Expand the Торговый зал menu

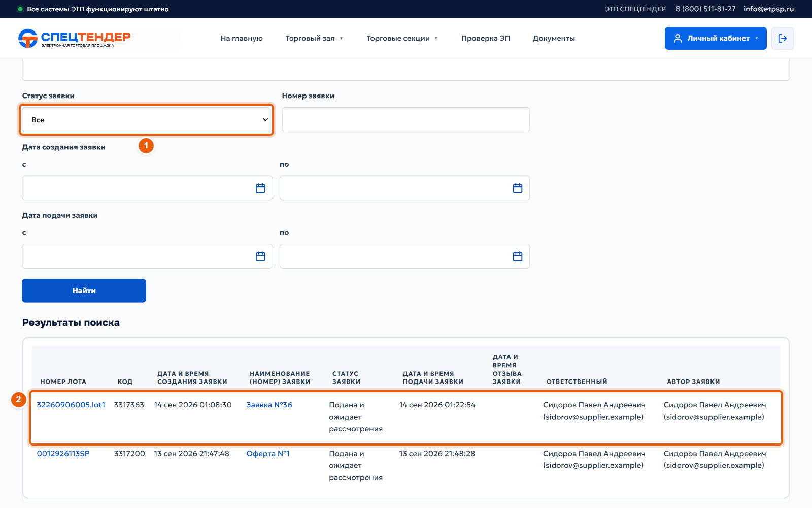[314, 38]
